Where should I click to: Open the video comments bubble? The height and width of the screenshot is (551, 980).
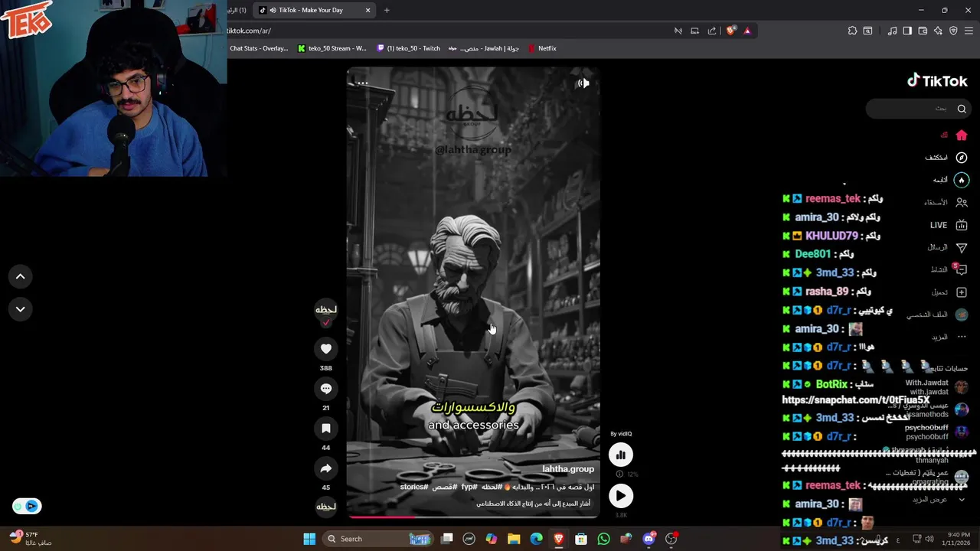point(326,389)
